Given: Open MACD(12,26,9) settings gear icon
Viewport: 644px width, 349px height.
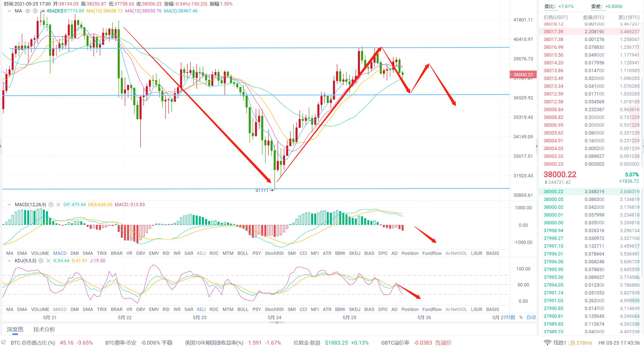Looking at the screenshot, I should pos(51,205).
